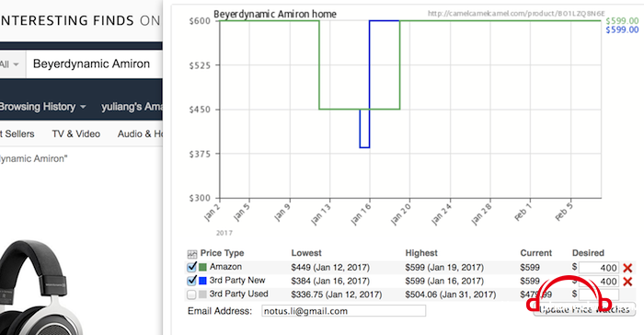Click the 3rd Party Used lowest $336.75 value
This screenshot has width=644, height=335.
pos(337,295)
